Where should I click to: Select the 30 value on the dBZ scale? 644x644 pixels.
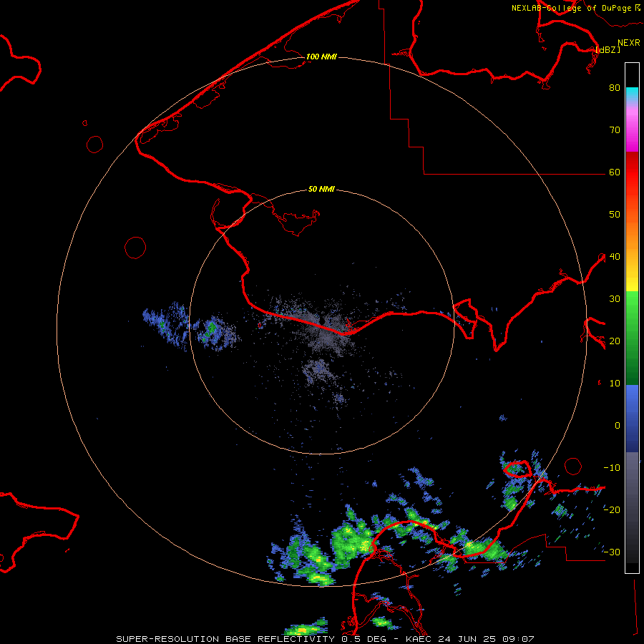(615, 299)
